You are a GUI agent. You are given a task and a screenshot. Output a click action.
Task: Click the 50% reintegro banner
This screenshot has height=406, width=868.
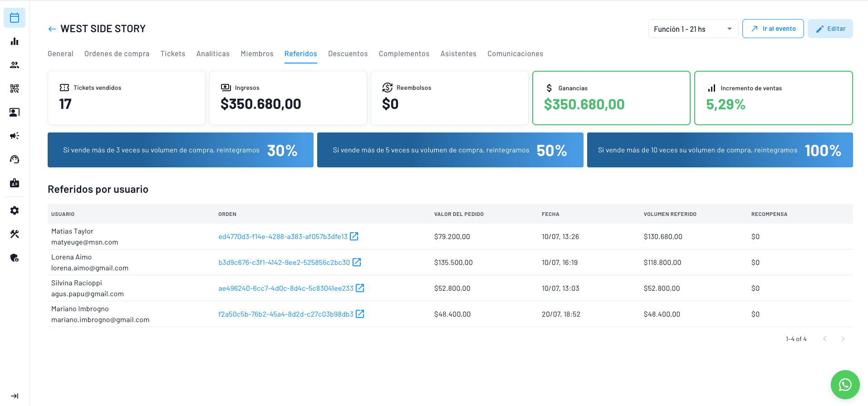[450, 150]
